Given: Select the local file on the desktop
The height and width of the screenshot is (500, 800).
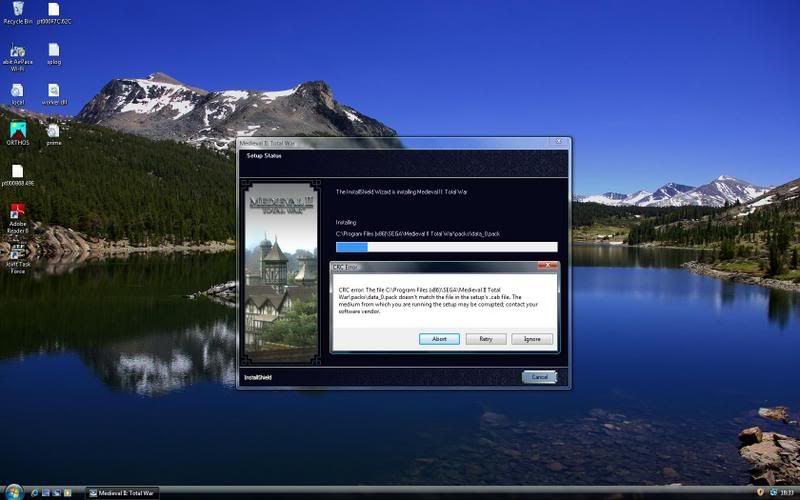Looking at the screenshot, I should pyautogui.click(x=17, y=94).
